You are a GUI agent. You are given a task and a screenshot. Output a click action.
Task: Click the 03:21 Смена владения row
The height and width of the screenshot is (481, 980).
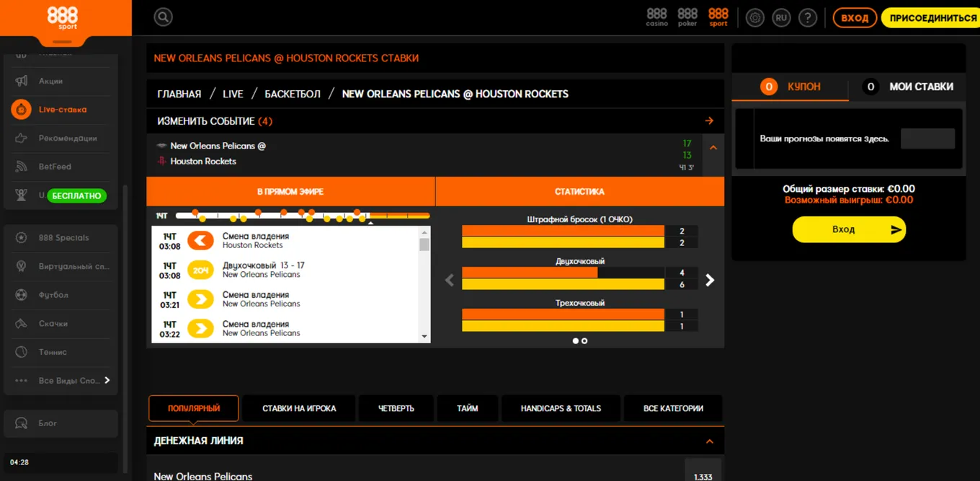(286, 299)
